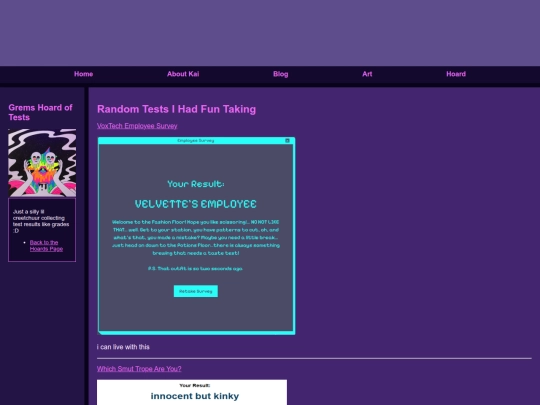The width and height of the screenshot is (540, 405).
Task: Click the 'Your Result:' survey text
Action: click(196, 184)
